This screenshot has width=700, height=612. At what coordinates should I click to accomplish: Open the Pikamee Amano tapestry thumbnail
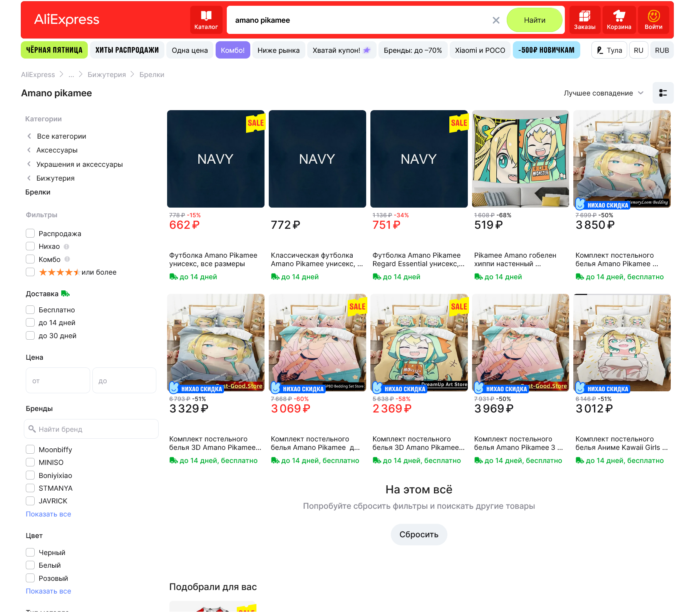point(521,159)
